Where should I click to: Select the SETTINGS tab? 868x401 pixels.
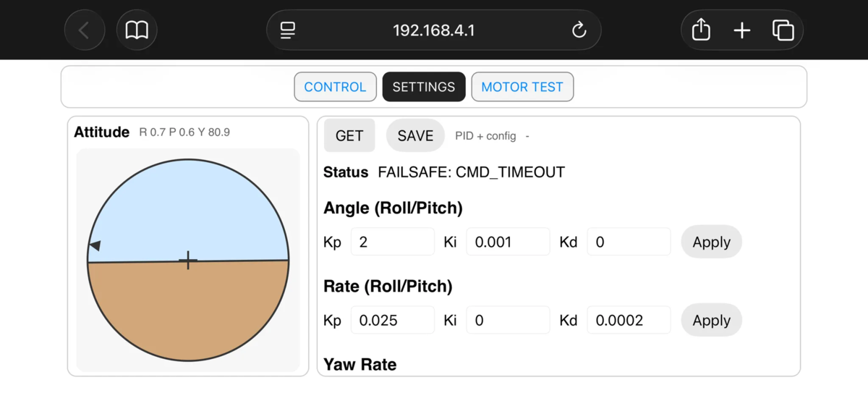[x=424, y=87]
